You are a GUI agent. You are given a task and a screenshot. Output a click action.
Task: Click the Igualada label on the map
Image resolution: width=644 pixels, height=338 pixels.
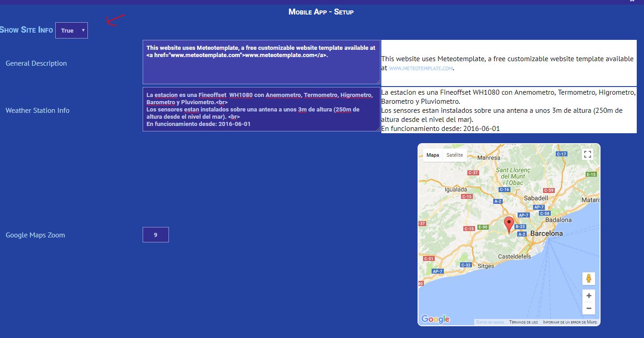456,189
